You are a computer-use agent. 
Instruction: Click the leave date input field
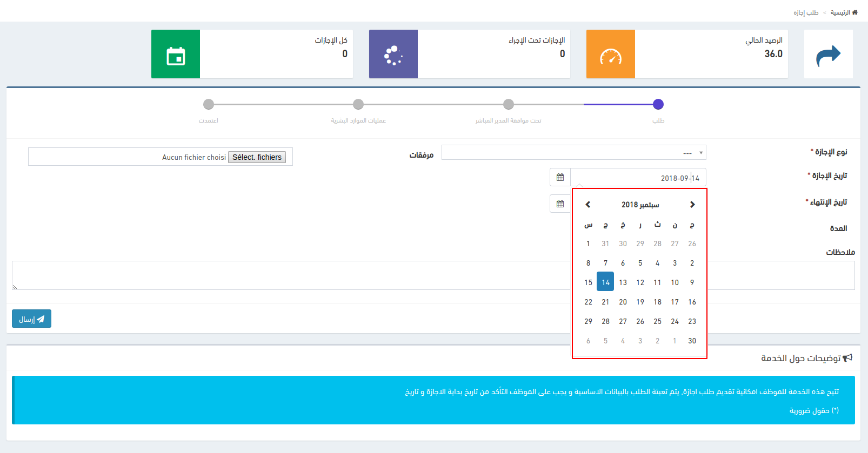[x=638, y=178]
